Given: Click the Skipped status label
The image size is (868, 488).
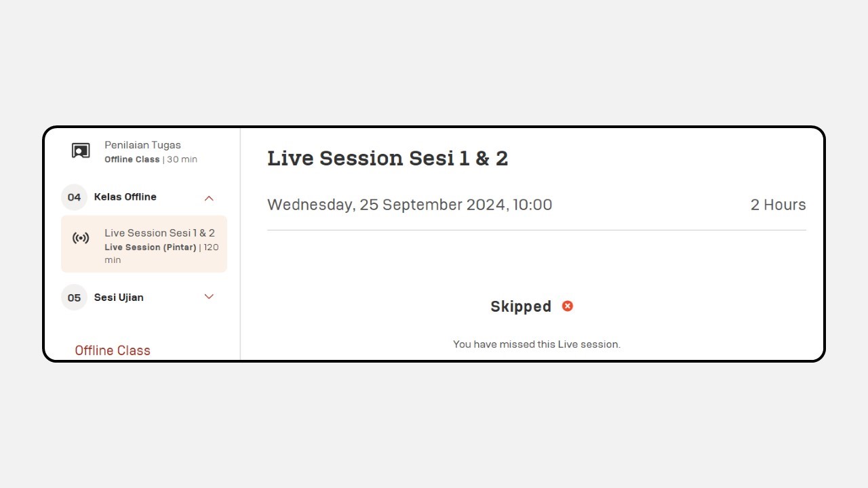Looking at the screenshot, I should [521, 306].
